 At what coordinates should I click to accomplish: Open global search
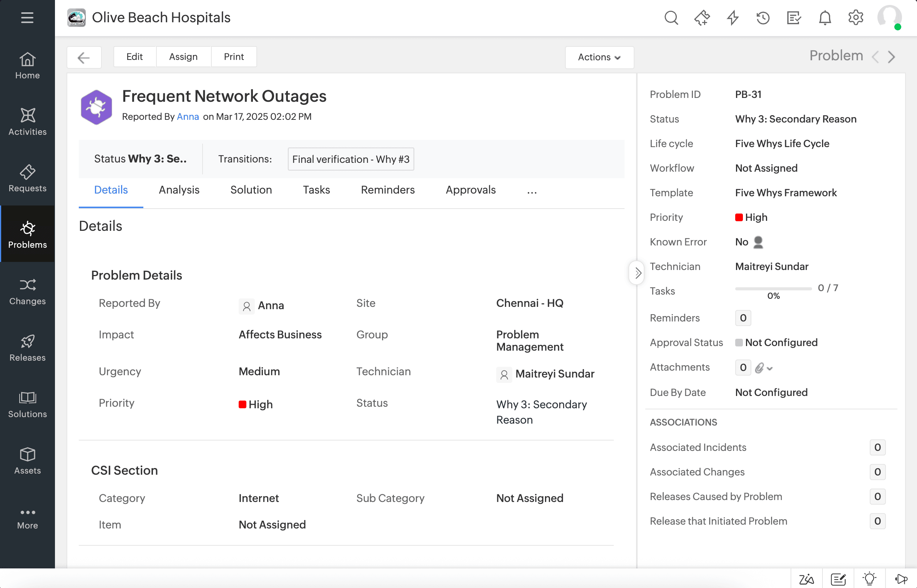[671, 18]
